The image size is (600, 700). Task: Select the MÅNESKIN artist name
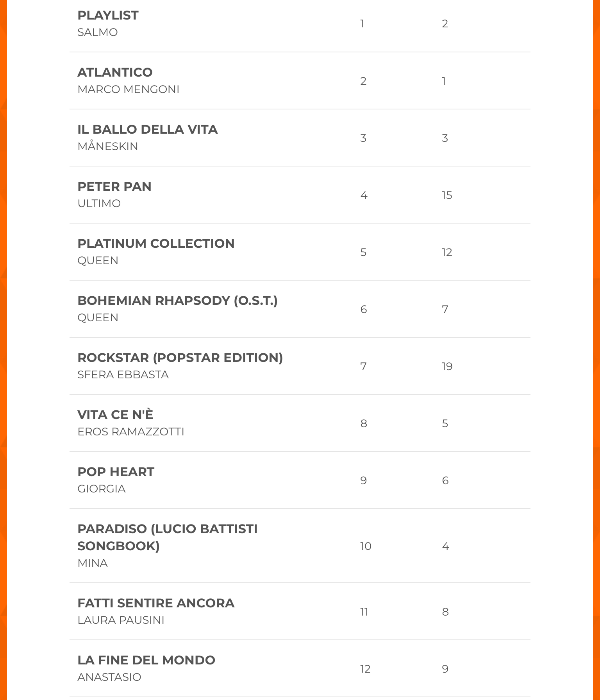[x=107, y=147]
